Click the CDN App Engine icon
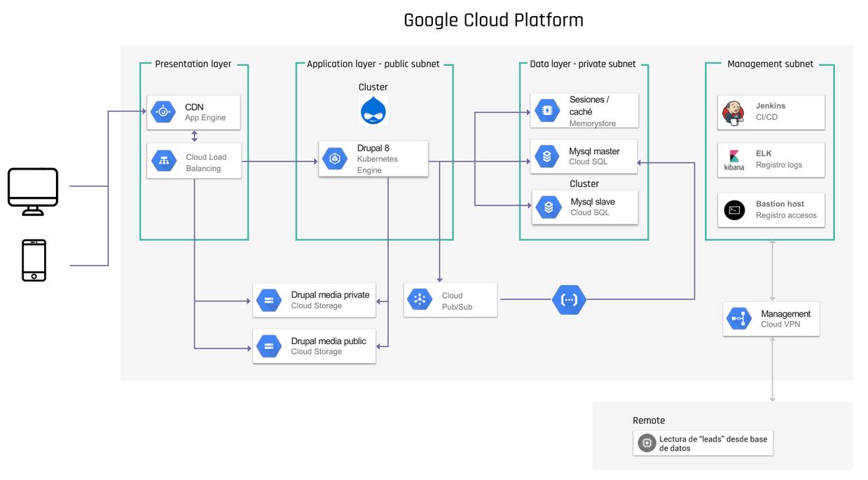The image size is (868, 480). (163, 112)
